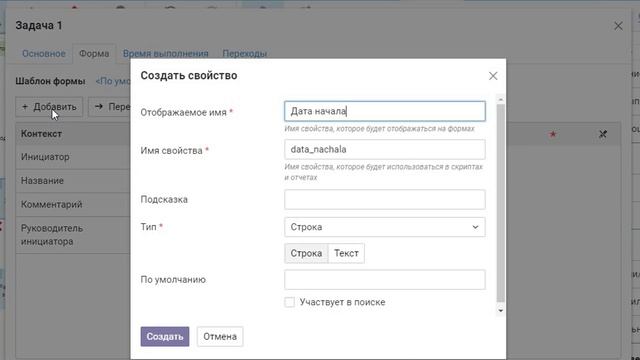Close the Создать свойство dialog

493,76
